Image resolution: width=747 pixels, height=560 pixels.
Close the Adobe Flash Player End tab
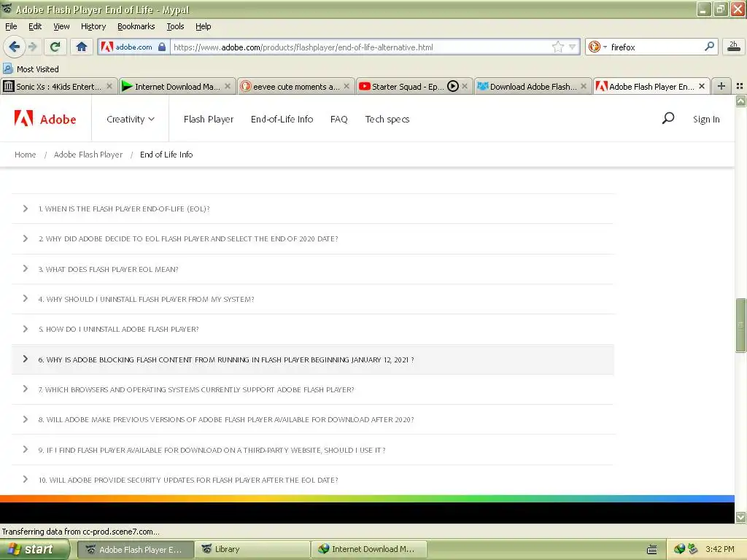701,86
